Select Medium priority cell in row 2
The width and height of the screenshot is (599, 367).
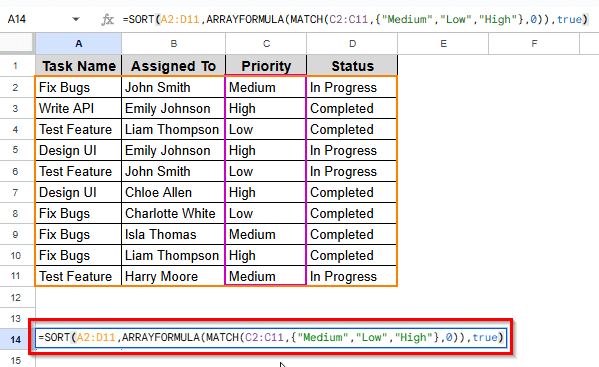tap(266, 87)
